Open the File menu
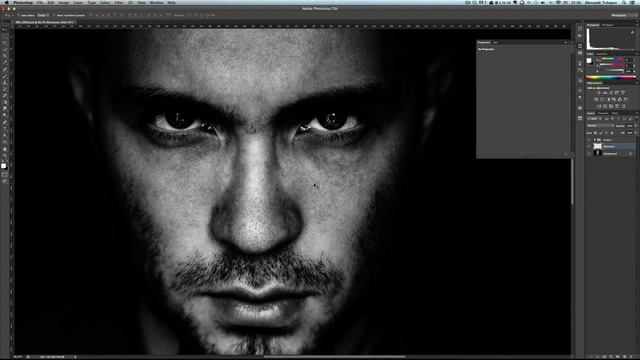The height and width of the screenshot is (360, 640). [40, 2]
